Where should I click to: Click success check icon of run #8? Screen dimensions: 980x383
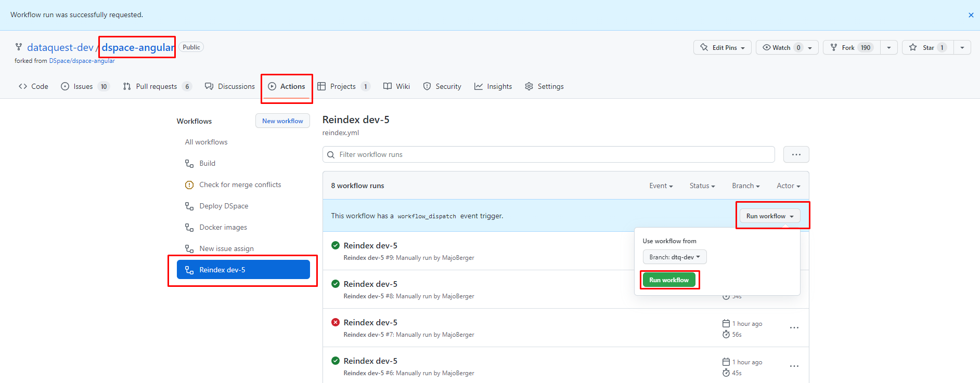click(x=336, y=284)
